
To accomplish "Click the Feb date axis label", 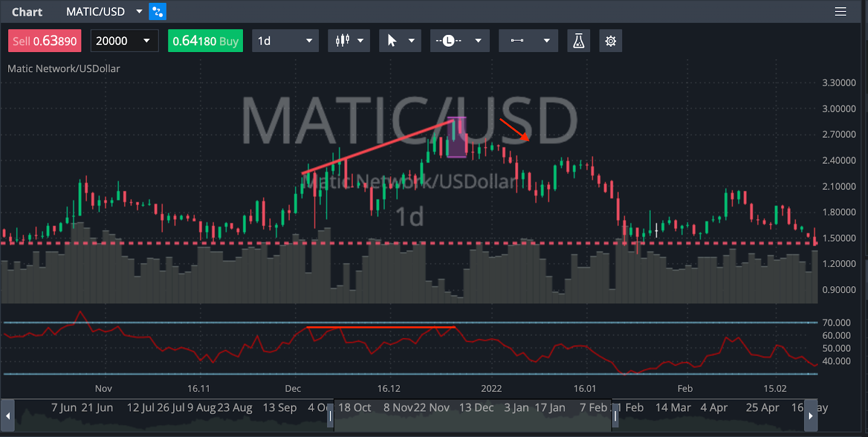I will click(685, 389).
